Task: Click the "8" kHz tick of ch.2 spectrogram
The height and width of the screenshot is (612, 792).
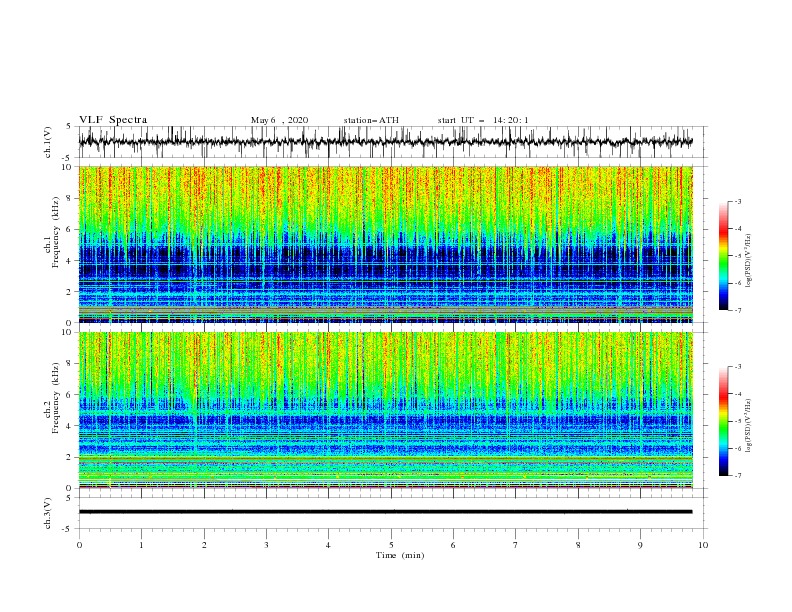Action: [70, 364]
